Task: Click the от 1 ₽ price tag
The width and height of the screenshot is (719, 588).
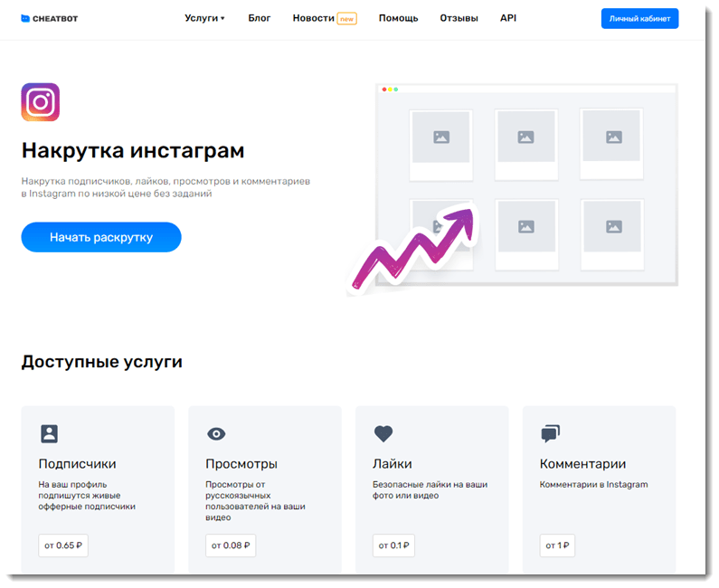Action: click(557, 545)
